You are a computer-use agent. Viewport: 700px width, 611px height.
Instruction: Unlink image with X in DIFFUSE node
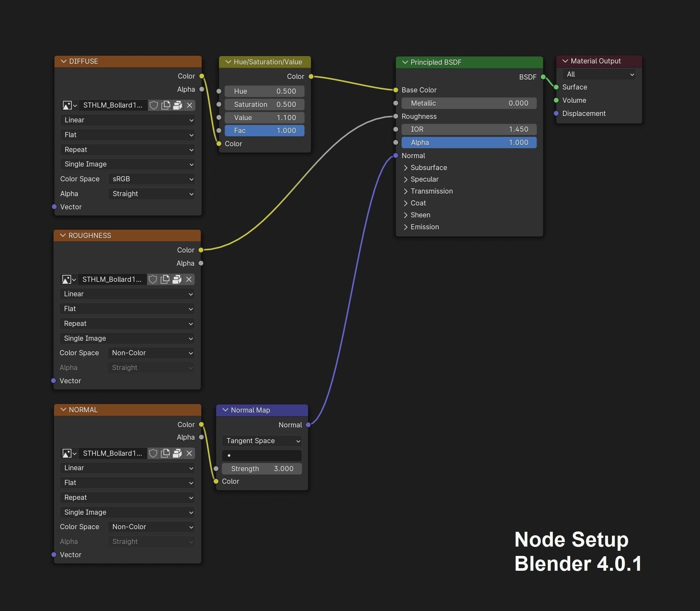click(189, 105)
